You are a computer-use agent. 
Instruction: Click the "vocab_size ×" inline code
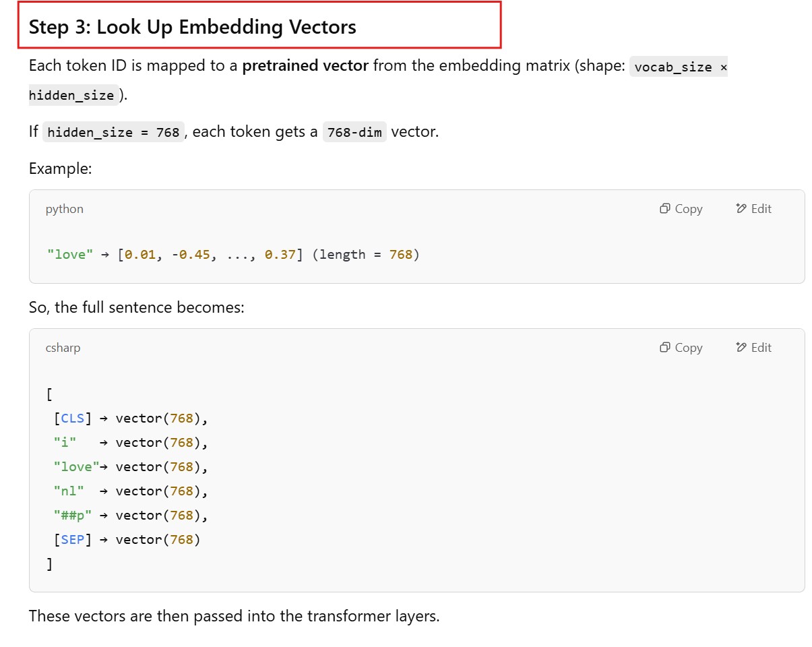click(678, 67)
